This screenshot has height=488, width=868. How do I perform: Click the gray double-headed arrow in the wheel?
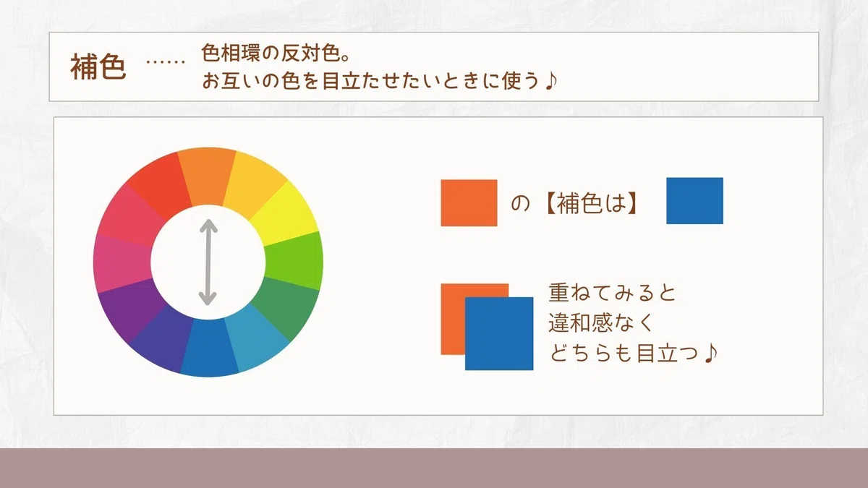pos(208,262)
